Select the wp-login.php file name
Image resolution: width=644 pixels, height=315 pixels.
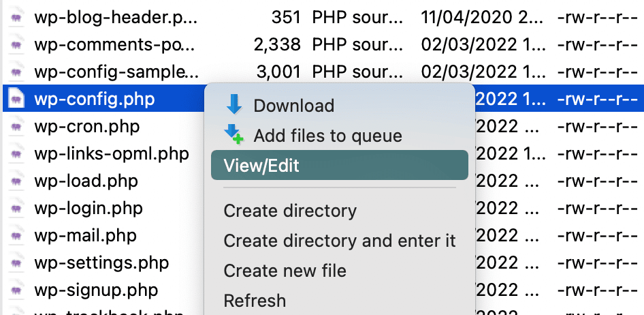pyautogui.click(x=88, y=208)
